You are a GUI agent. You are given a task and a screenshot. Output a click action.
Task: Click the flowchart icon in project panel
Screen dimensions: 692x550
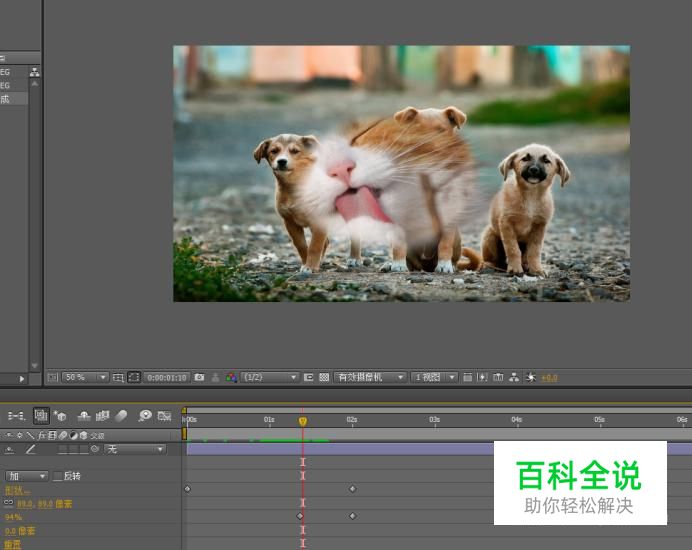coord(34,72)
